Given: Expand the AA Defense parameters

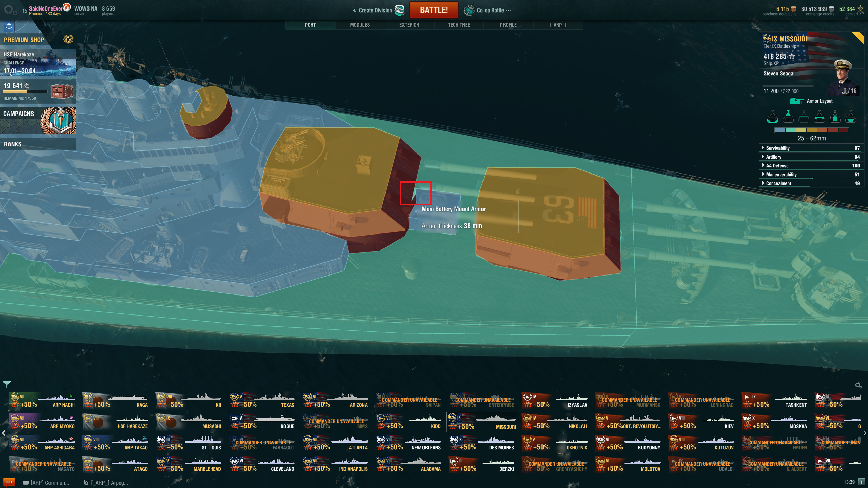Looking at the screenshot, I should (811, 166).
